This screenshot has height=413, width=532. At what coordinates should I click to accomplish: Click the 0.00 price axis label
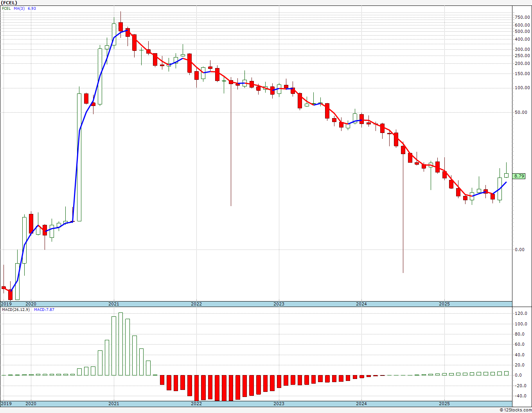(x=520, y=250)
